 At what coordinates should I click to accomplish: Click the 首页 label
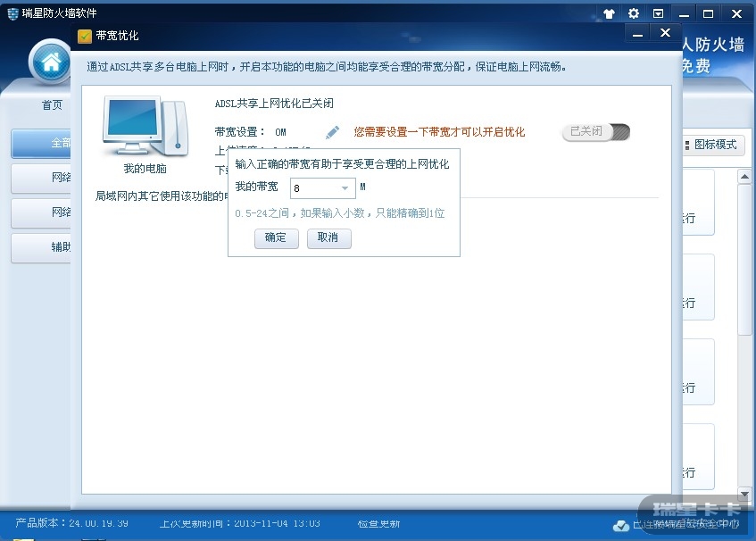(52, 105)
